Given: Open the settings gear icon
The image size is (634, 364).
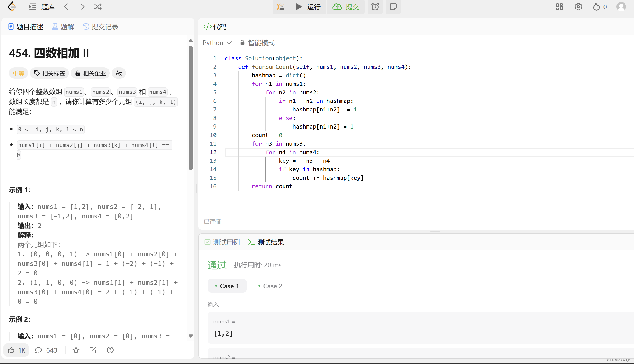Looking at the screenshot, I should (578, 7).
